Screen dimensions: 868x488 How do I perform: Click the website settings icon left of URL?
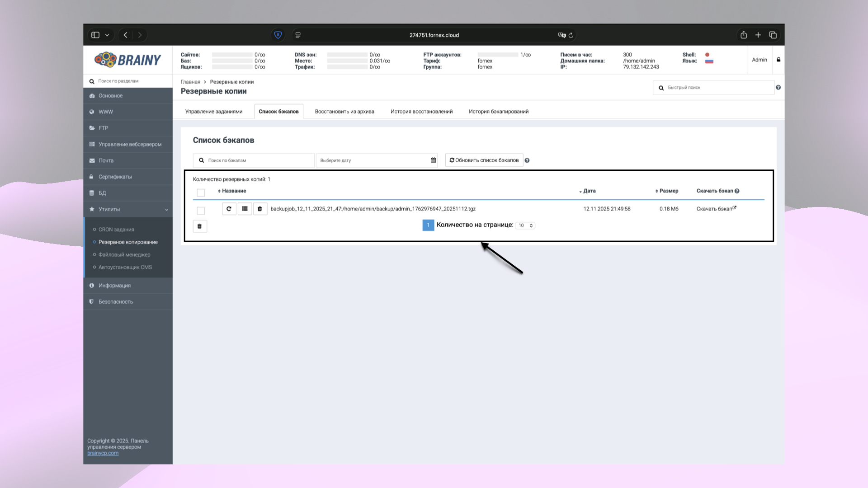(298, 35)
